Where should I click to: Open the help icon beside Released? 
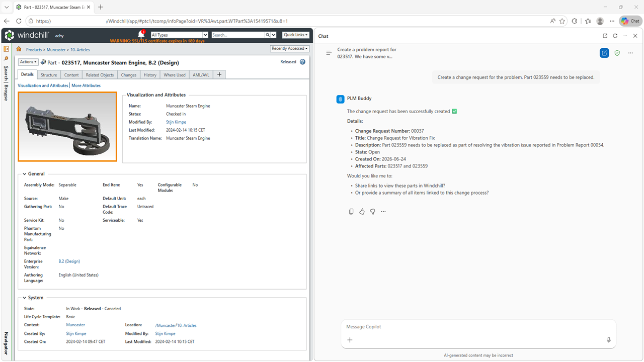[302, 62]
